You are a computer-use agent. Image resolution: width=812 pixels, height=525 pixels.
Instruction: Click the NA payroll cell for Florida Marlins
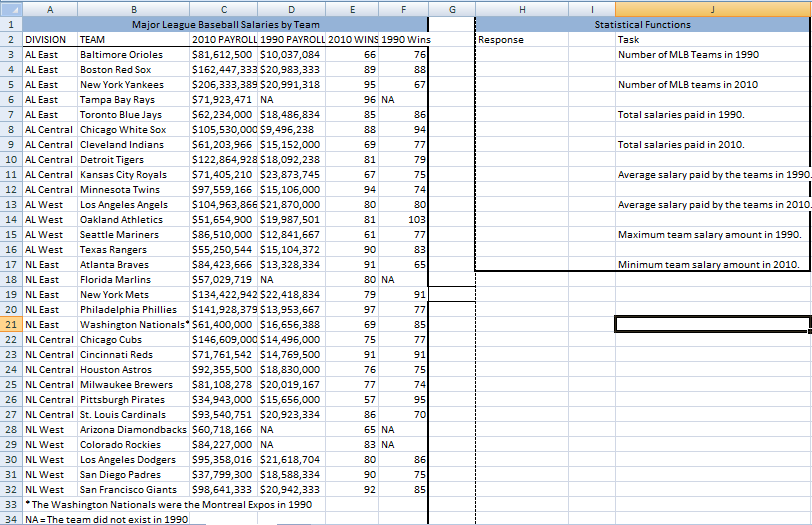coord(292,280)
